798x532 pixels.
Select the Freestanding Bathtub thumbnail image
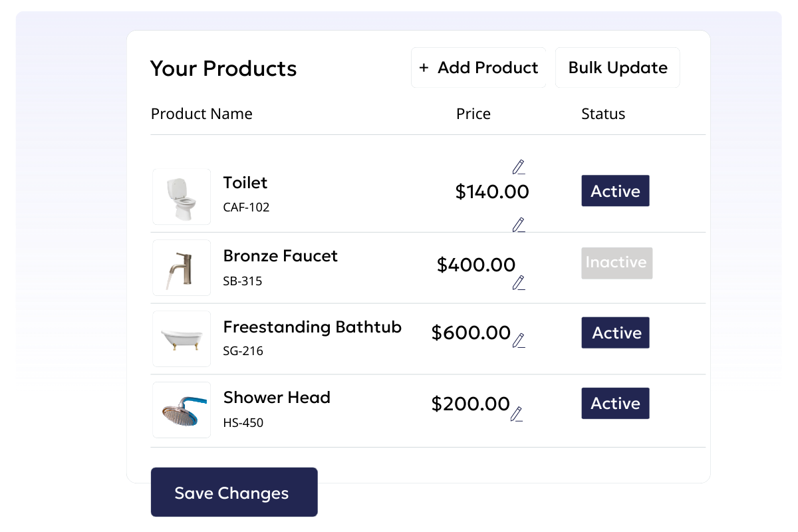(182, 338)
